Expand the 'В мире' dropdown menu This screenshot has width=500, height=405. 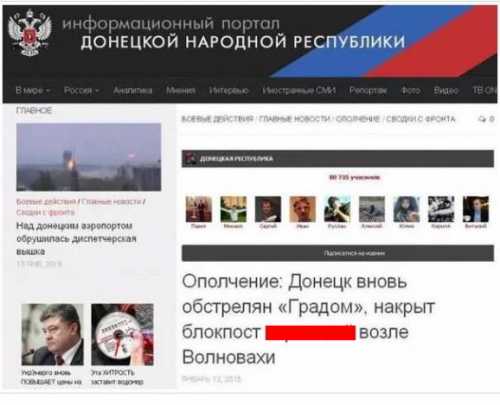[33, 90]
